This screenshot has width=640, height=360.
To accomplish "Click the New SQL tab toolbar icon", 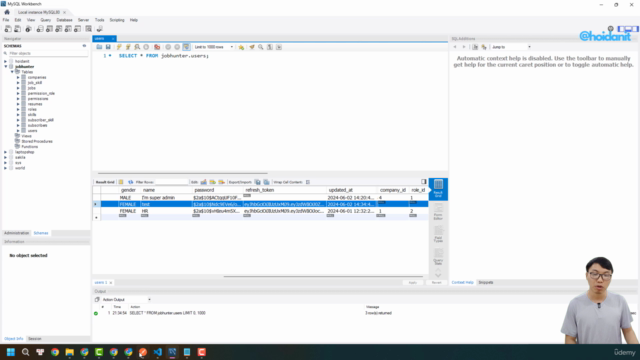I will coord(8,29).
